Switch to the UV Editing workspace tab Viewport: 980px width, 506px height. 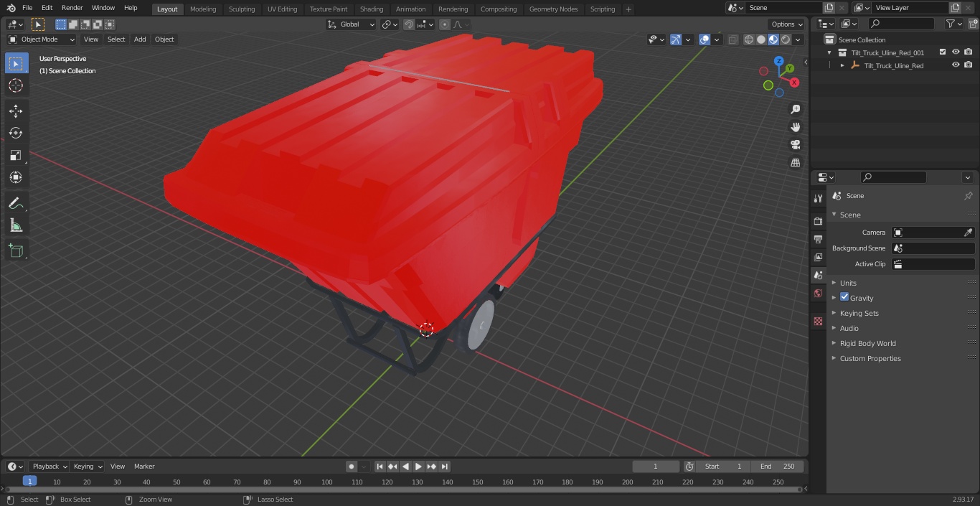[282, 9]
